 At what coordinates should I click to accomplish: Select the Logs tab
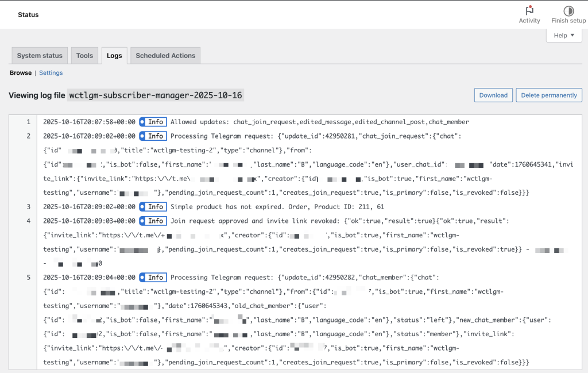114,56
